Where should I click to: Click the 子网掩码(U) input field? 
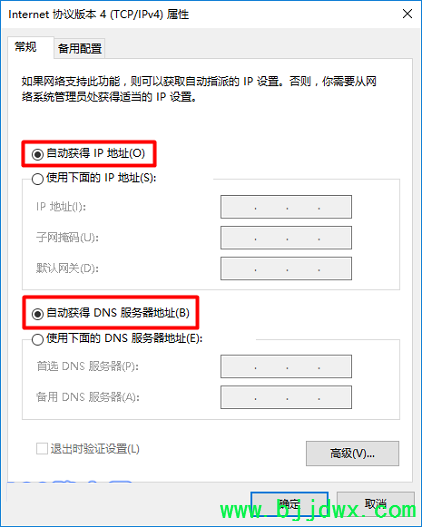point(286,238)
